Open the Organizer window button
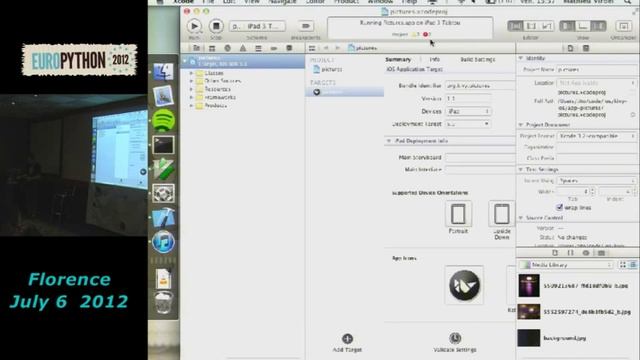The height and width of the screenshot is (360, 640). [x=623, y=26]
